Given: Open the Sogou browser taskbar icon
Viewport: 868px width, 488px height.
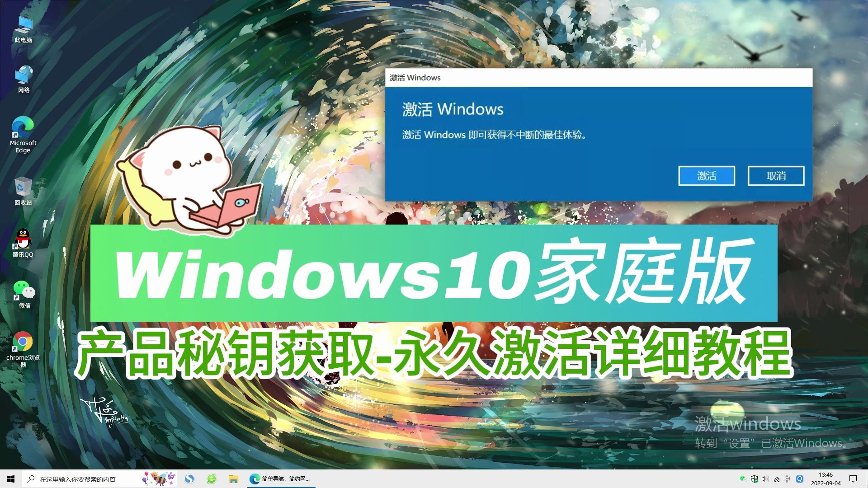Looking at the screenshot, I should pyautogui.click(x=189, y=479).
